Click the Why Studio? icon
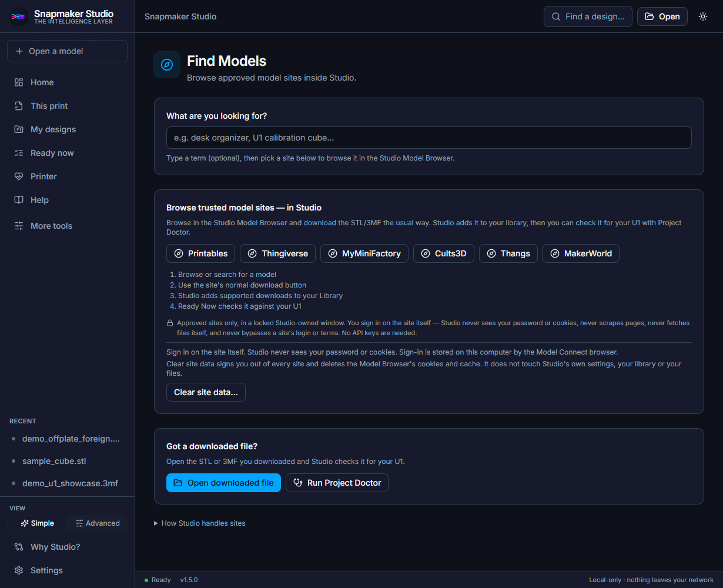The height and width of the screenshot is (588, 723). click(x=19, y=547)
